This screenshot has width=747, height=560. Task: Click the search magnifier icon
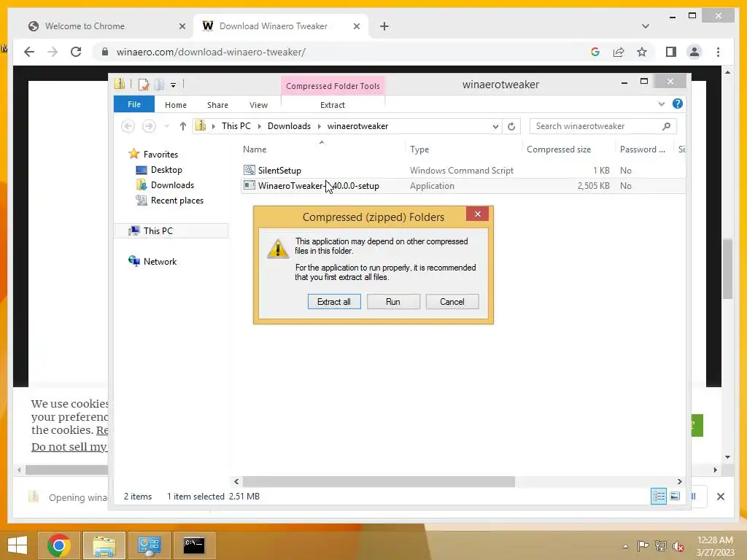[667, 126]
